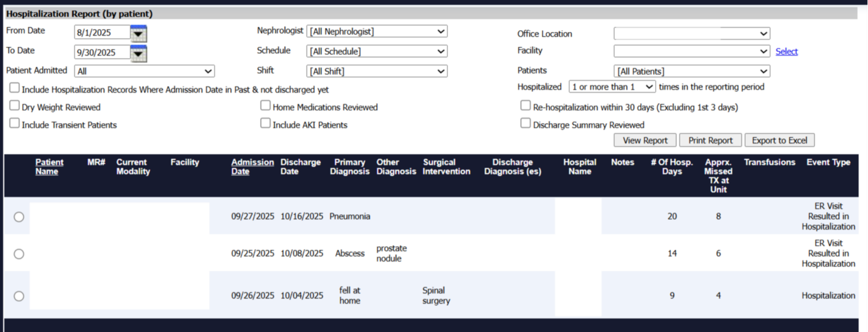Sort by Patient Name column header
Screen dimensions: 868x332
coord(49,167)
